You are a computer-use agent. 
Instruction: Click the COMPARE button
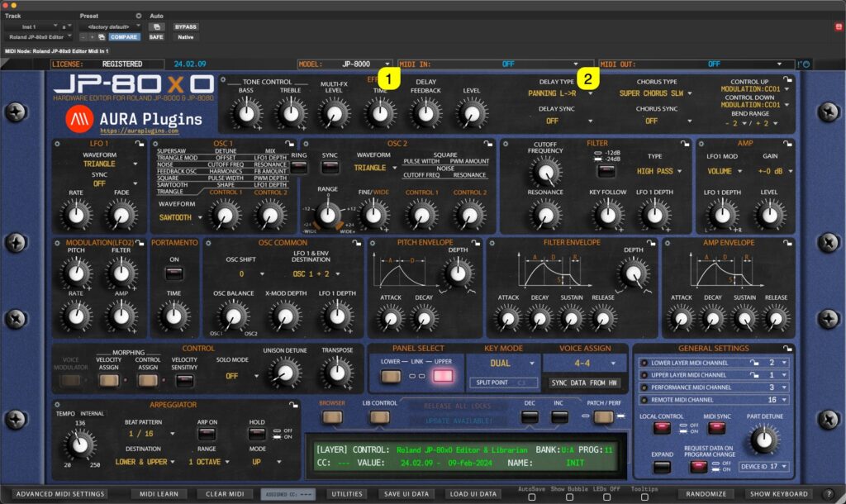124,36
